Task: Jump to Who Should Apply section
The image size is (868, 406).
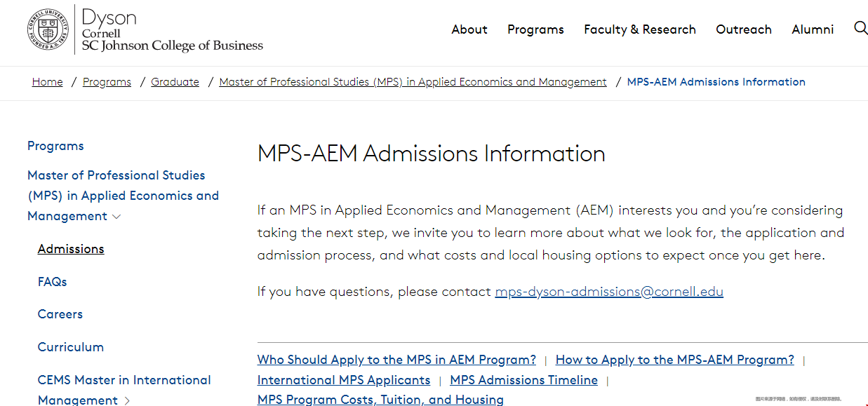Action: coord(396,360)
